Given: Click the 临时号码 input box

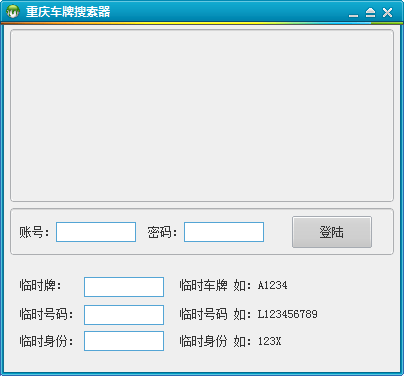Looking at the screenshot, I should [x=124, y=315].
